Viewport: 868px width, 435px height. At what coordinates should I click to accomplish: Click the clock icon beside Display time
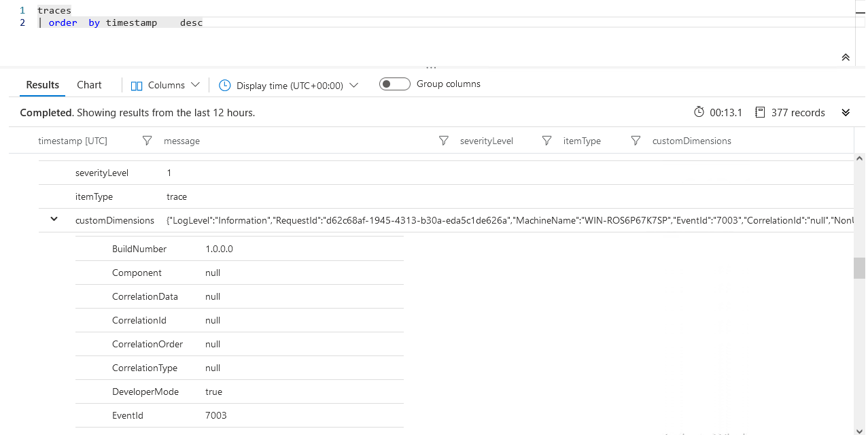coord(224,84)
